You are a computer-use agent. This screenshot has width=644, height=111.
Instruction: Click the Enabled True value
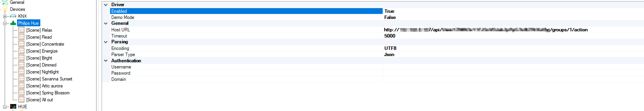coord(389,11)
